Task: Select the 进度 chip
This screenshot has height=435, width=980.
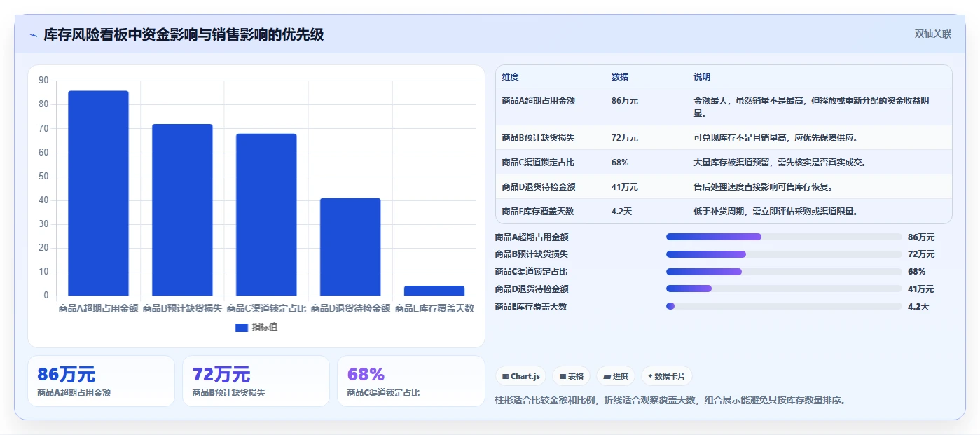Action: point(616,376)
